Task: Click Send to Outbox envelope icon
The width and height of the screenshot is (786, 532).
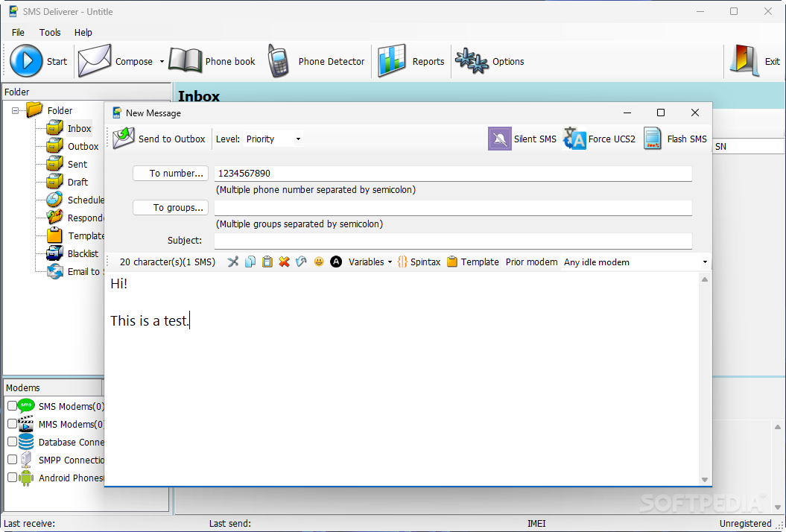Action: pyautogui.click(x=124, y=139)
